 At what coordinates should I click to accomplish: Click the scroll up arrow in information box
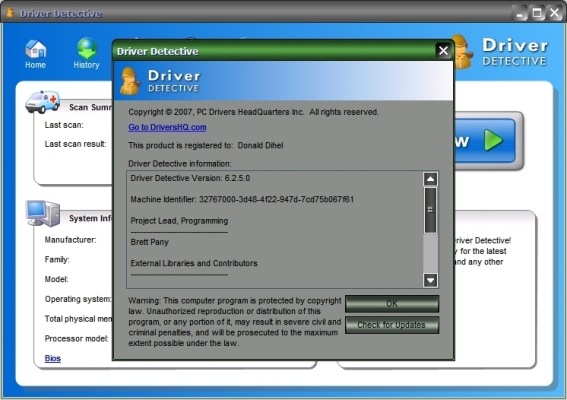430,179
